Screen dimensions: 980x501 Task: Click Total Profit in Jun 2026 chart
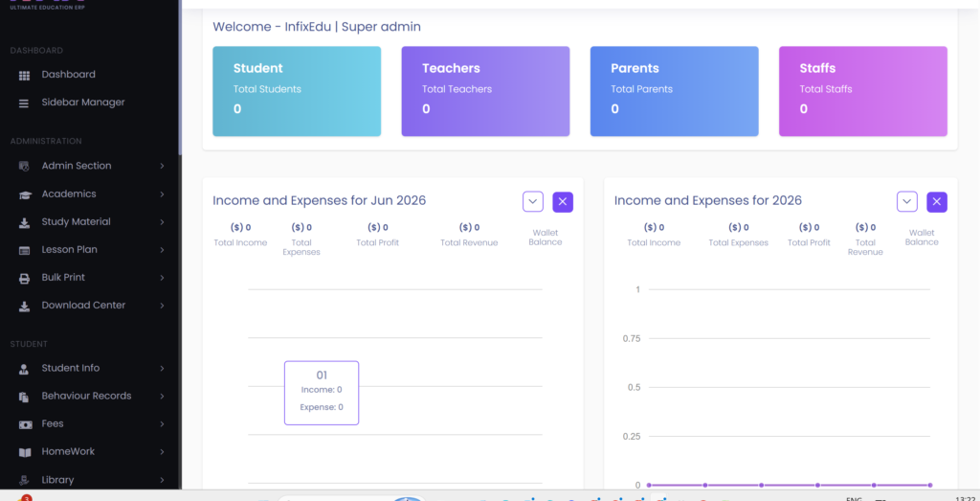pyautogui.click(x=377, y=236)
